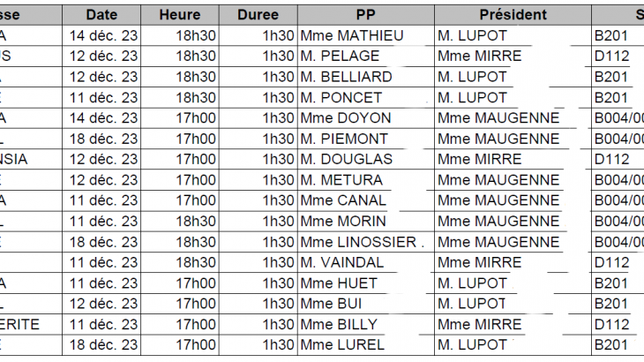Viewport: 644px width, 362px height.
Task: Click the Date column header
Action: coord(101,15)
